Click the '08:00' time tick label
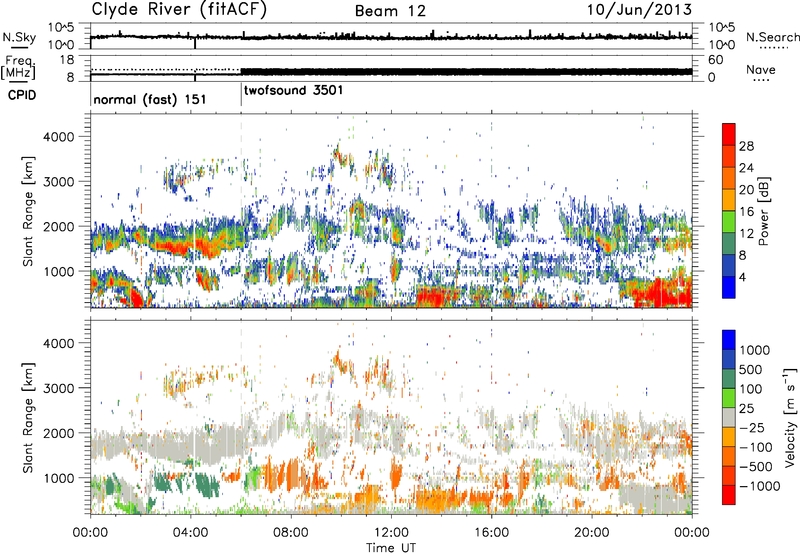Image resolution: width=800 pixels, height=554 pixels. point(291,533)
